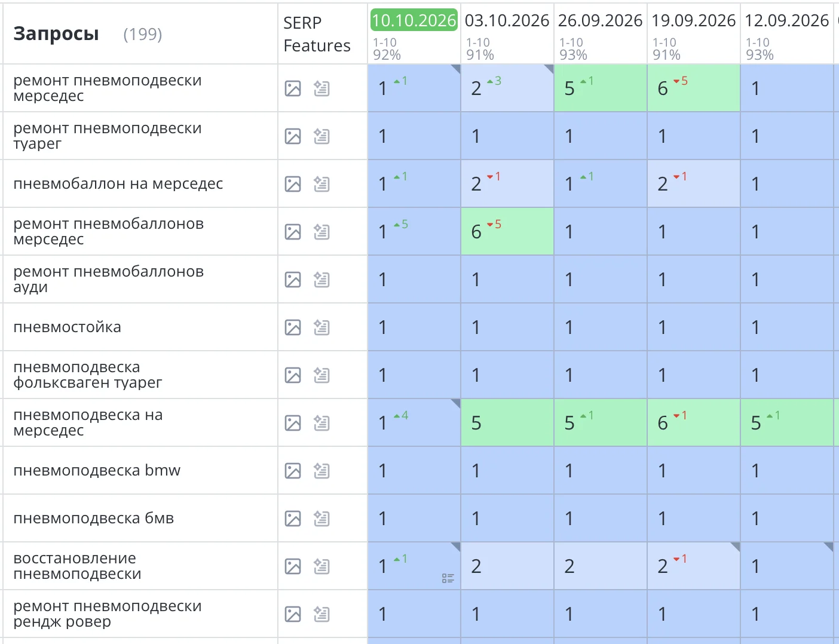This screenshot has height=644, width=839.
Task: Click snippet SERP icon for пневмоподвеска на мерседес
Action: pos(321,423)
